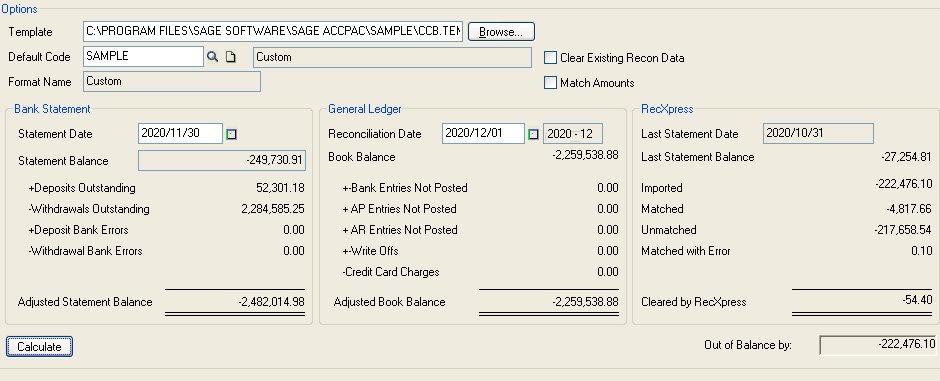This screenshot has width=940, height=381.
Task: Click the Bank Statement group label
Action: pyautogui.click(x=52, y=109)
